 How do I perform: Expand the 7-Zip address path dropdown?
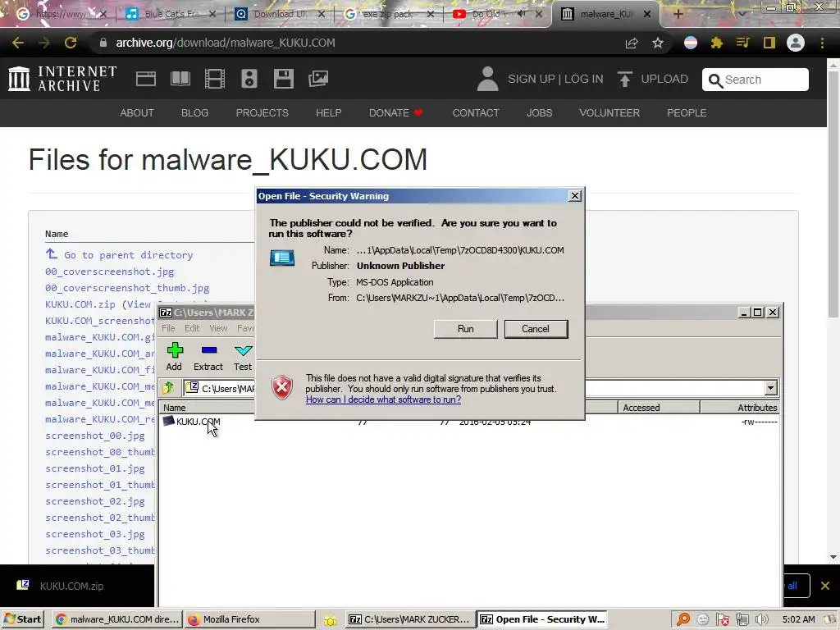(770, 388)
